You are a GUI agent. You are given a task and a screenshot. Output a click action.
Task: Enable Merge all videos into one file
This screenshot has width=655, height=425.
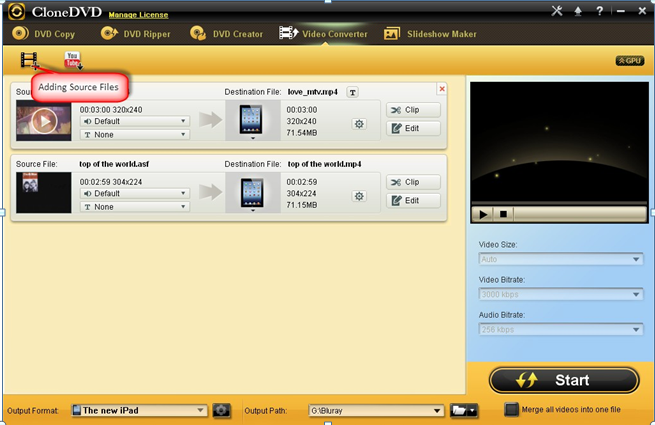[511, 410]
